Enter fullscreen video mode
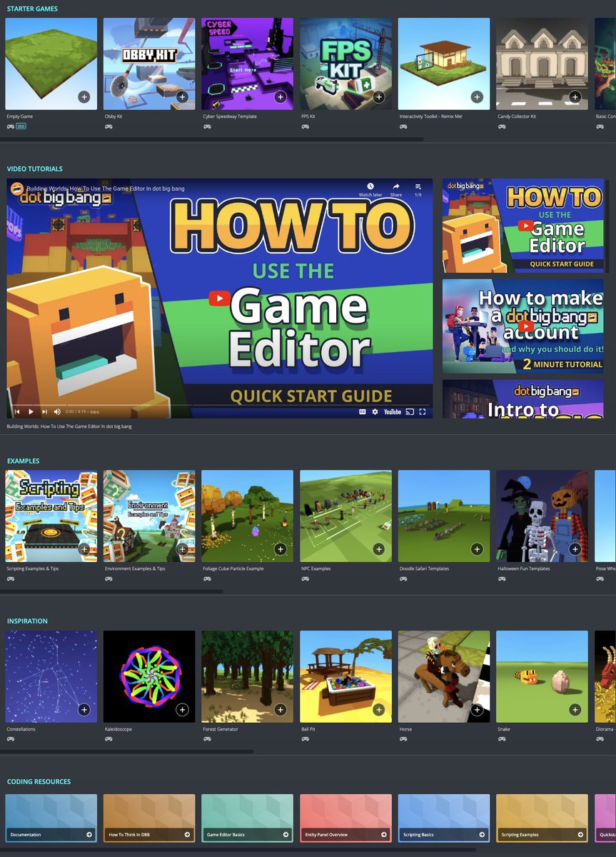Image resolution: width=616 pixels, height=857 pixels. (x=423, y=412)
